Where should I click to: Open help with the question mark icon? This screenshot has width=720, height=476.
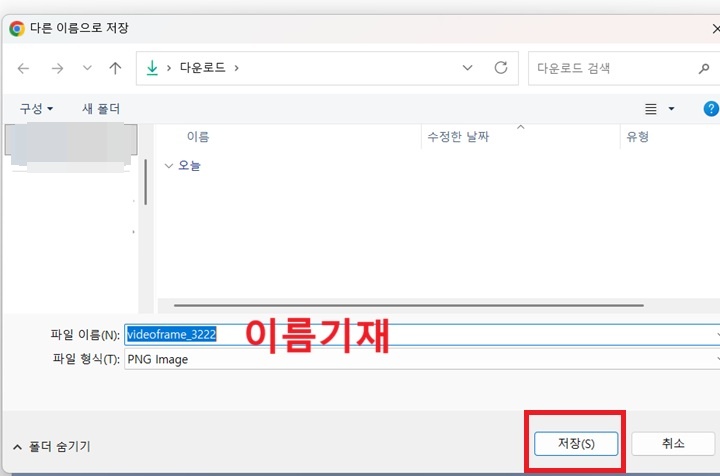click(x=711, y=109)
